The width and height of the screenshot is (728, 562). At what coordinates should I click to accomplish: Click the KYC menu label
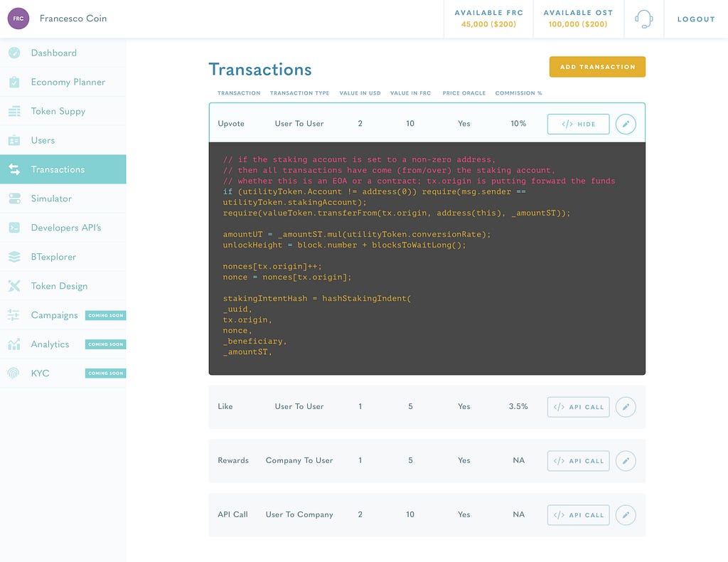click(40, 373)
